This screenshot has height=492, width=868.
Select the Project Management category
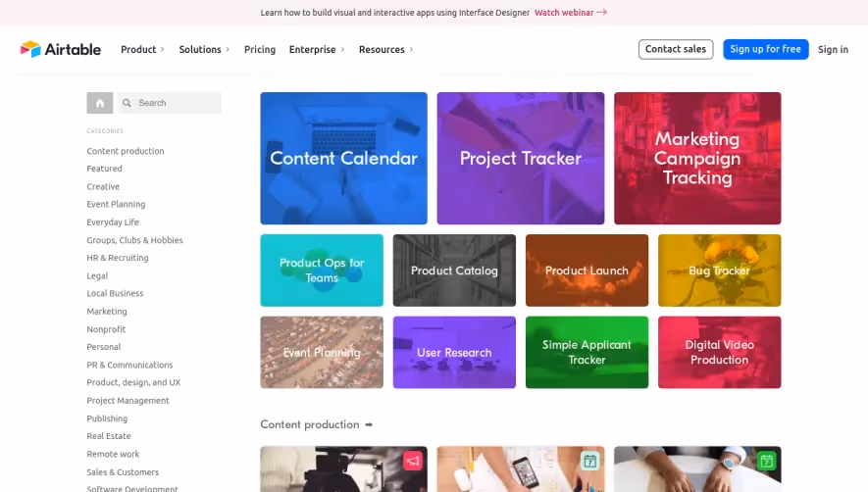click(128, 401)
